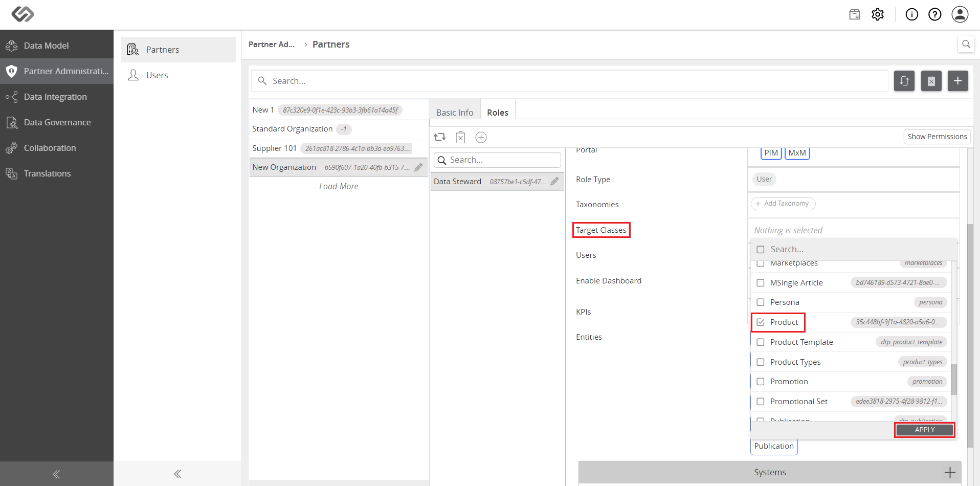This screenshot has height=486, width=980.
Task: Toggle the select-all checkbox beside dropdown search
Action: point(761,250)
